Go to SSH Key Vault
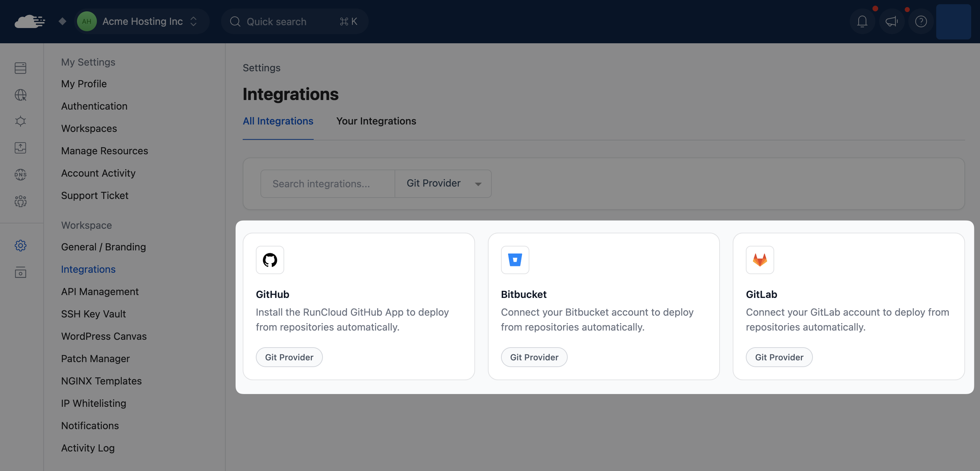The image size is (980, 471). pyautogui.click(x=93, y=314)
